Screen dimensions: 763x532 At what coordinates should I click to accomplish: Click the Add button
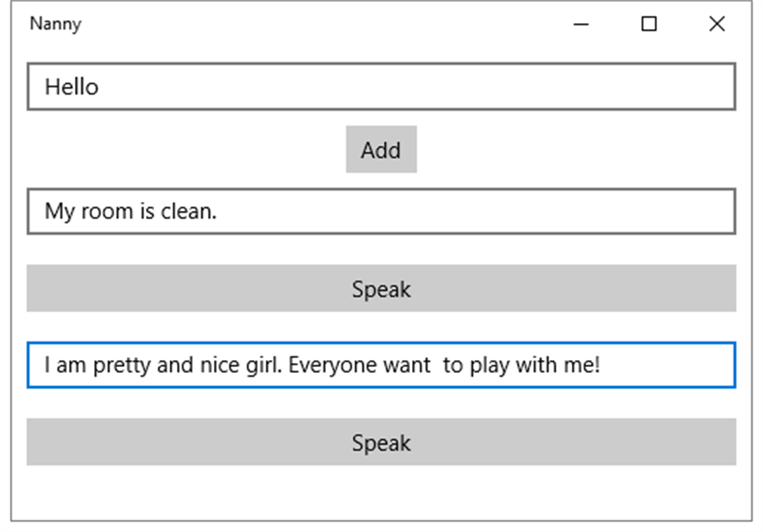[x=381, y=150]
